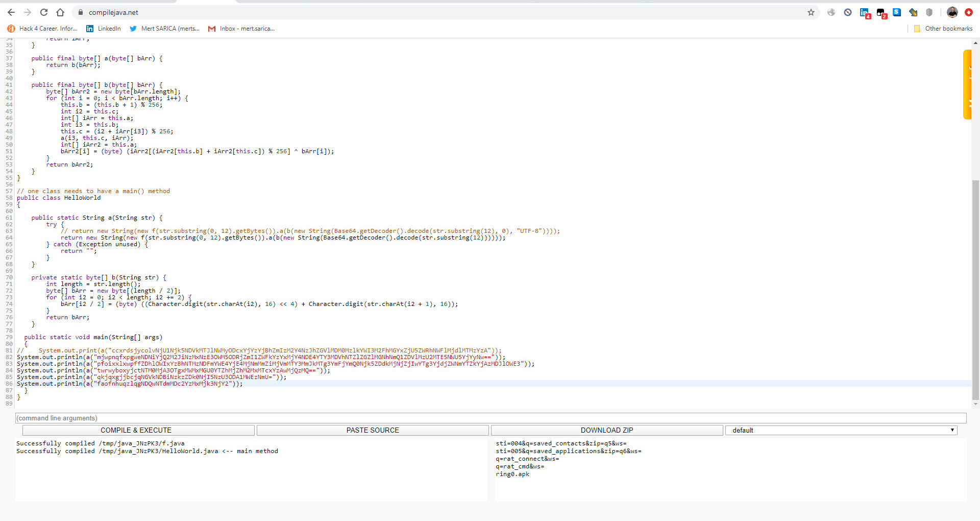Click the crossed-circle blocker extension icon
Viewport: 980px width, 521px height.
(x=848, y=12)
